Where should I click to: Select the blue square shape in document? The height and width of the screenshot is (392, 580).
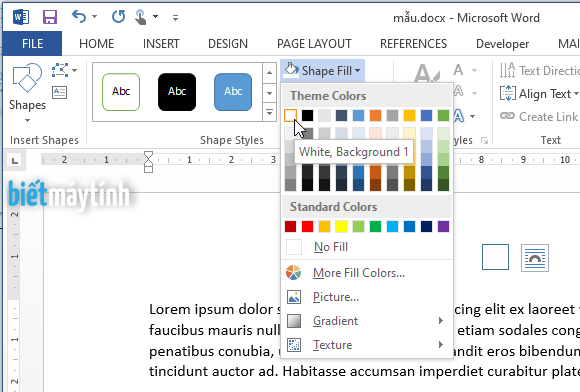click(495, 257)
